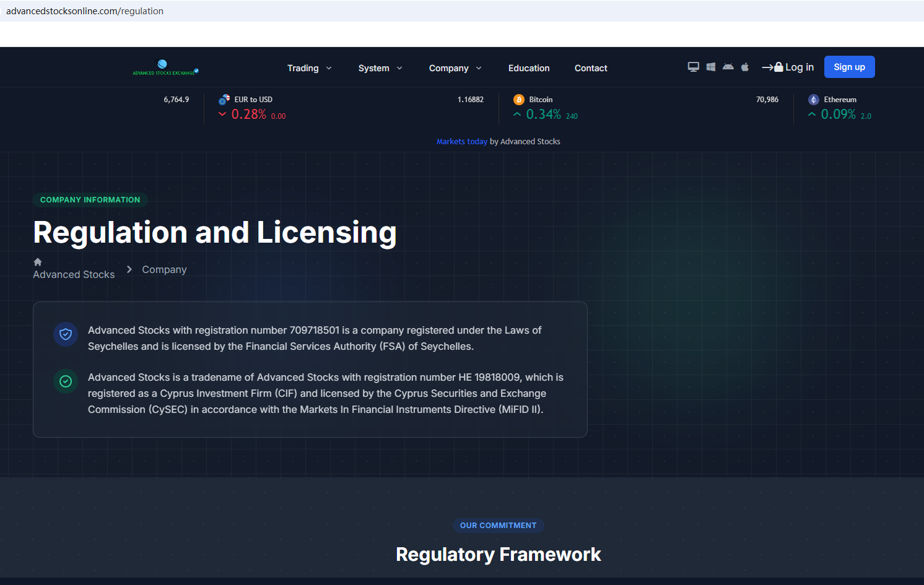Image resolution: width=924 pixels, height=585 pixels.
Task: Click the Android app icon
Action: point(728,67)
